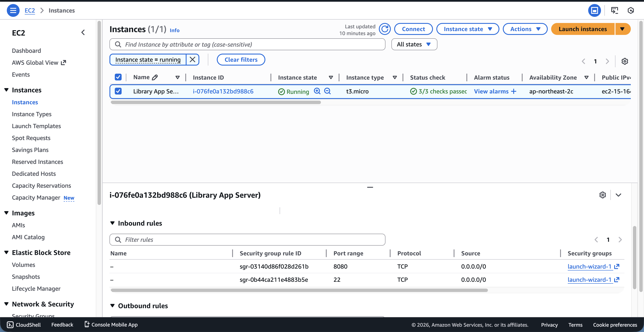Click the pencil edit icon next to Name
644x332 pixels.
155,77
